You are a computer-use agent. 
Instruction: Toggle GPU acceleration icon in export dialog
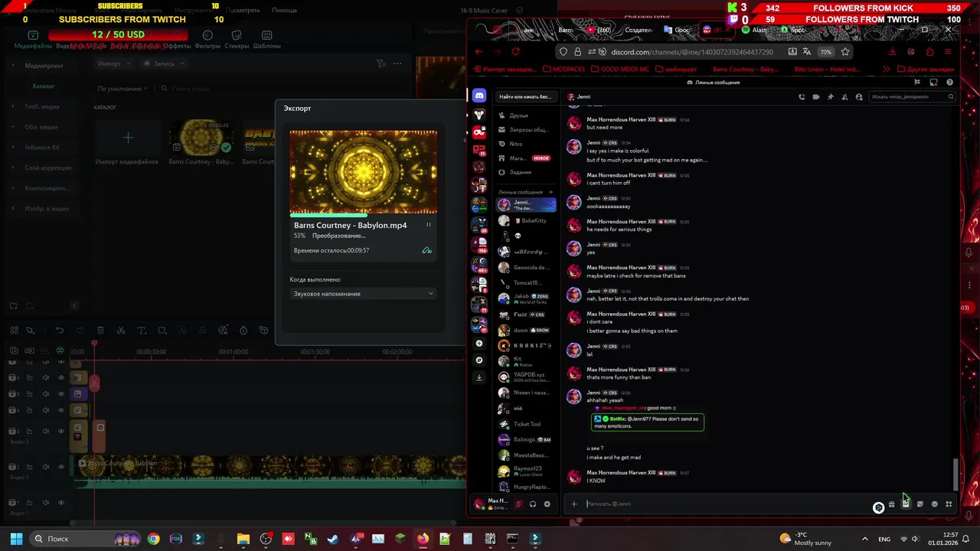[427, 250]
